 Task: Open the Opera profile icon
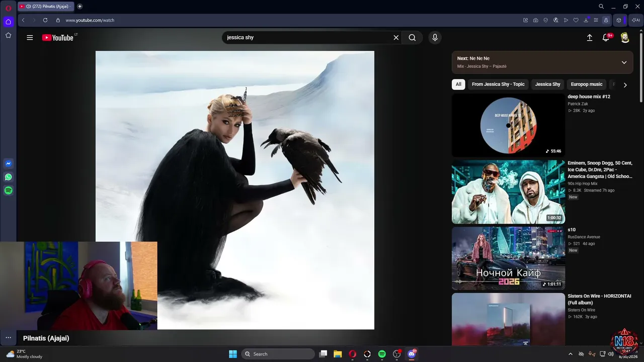[606, 20]
